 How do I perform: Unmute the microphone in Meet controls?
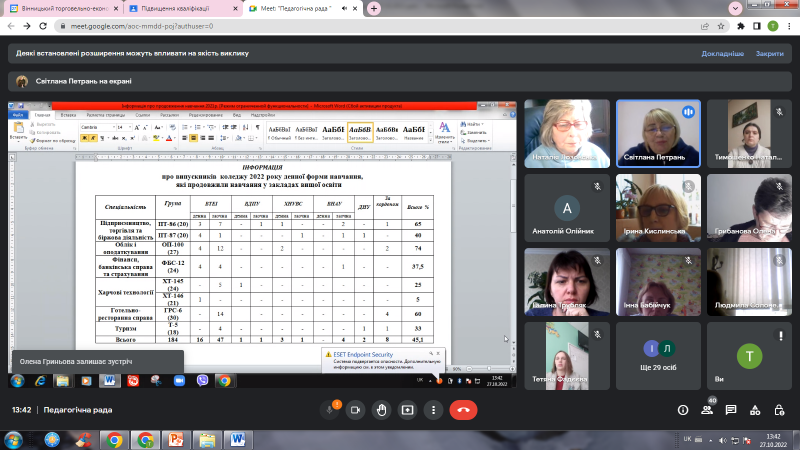click(x=330, y=410)
